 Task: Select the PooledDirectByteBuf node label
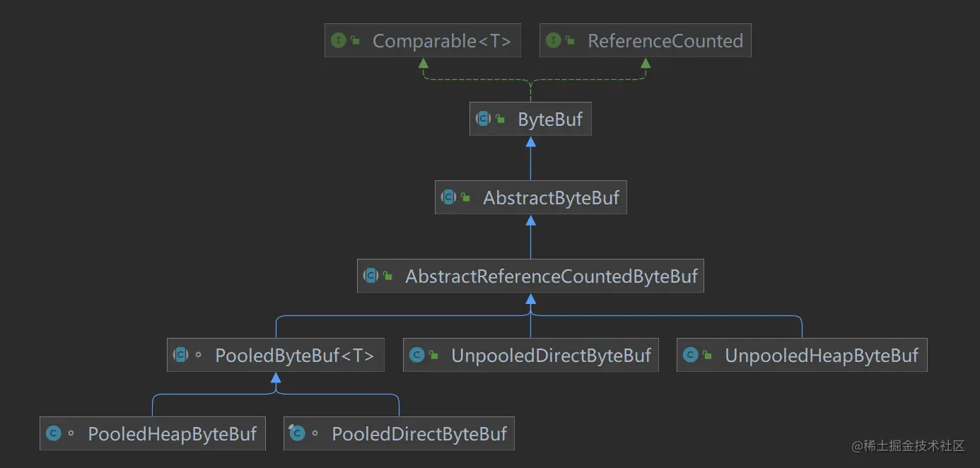(419, 433)
